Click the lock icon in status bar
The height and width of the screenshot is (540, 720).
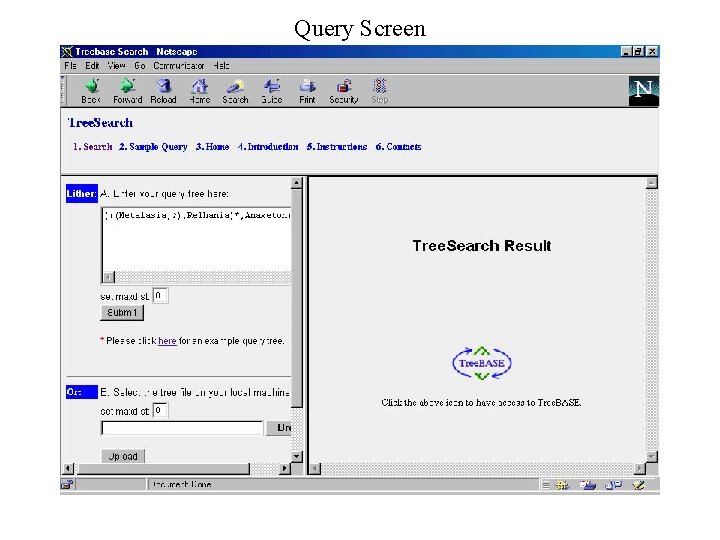point(67,484)
